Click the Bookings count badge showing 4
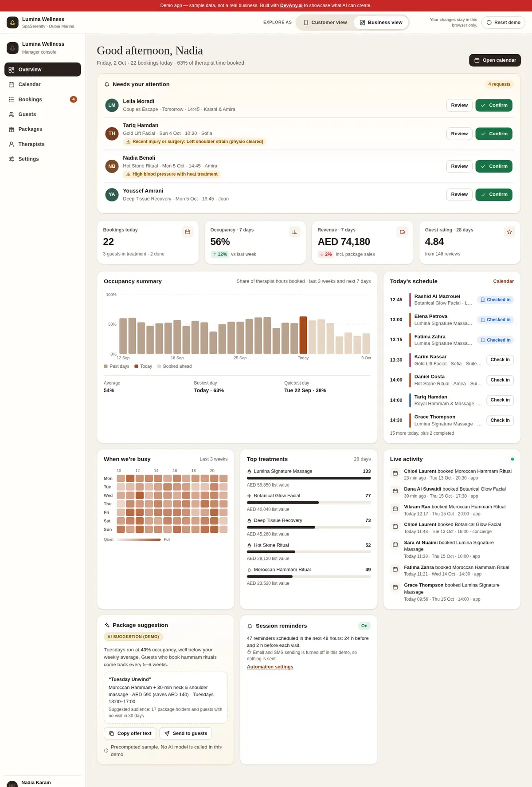532x787 pixels. point(74,99)
